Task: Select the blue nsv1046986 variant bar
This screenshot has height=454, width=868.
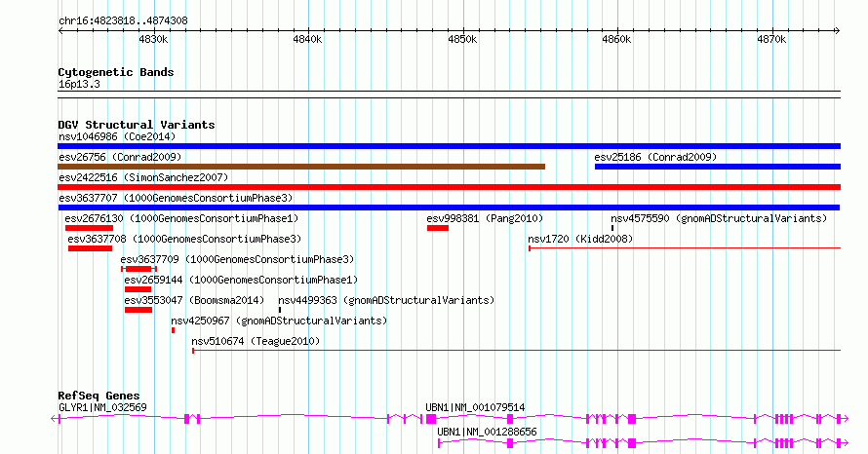Action: [x=449, y=146]
